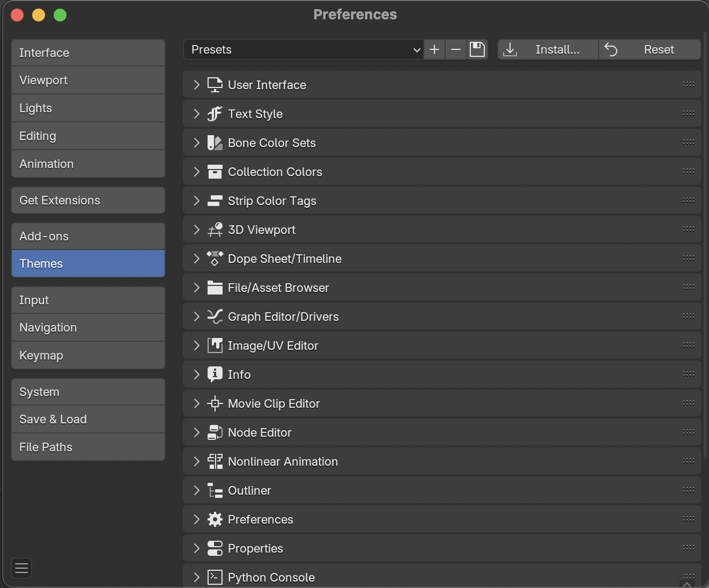This screenshot has height=588, width=709.
Task: Click the Outliner tree icon
Action: (x=215, y=490)
